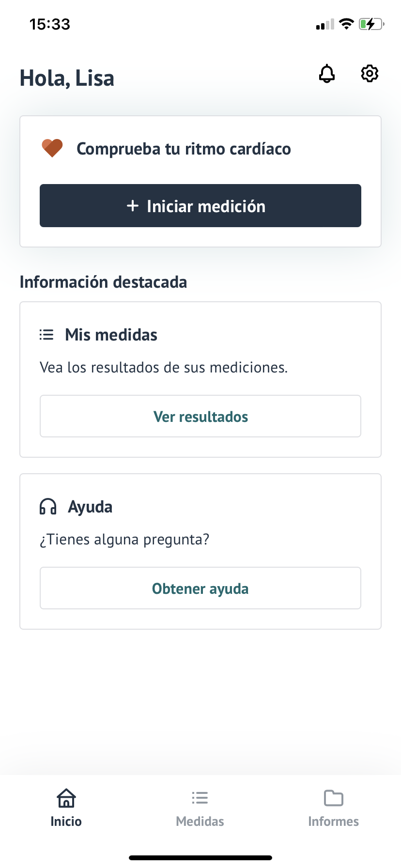The image size is (401, 868).
Task: Switch to the Medidas tab label
Action: pyautogui.click(x=200, y=821)
